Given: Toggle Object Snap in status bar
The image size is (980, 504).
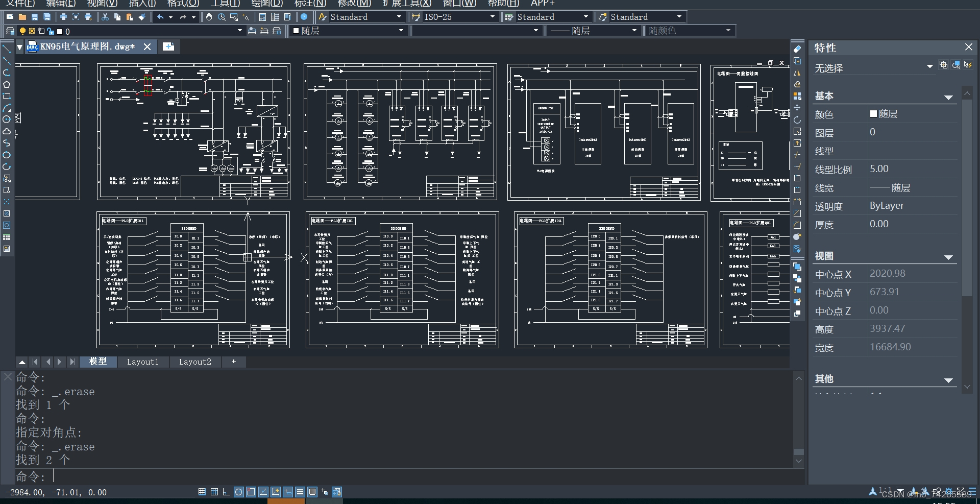Looking at the screenshot, I should [251, 492].
